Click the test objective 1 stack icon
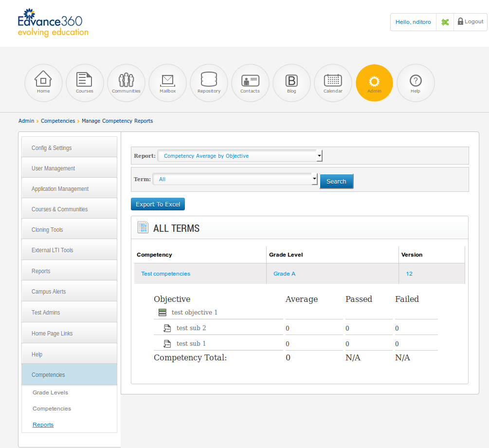Viewport: 489px width, 448px height. (x=163, y=313)
